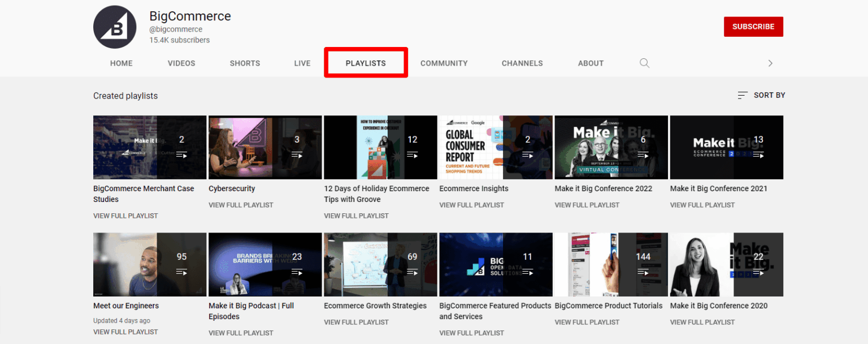Click the playlist queue icon on Meet our Engineers thumbnail

181,272
